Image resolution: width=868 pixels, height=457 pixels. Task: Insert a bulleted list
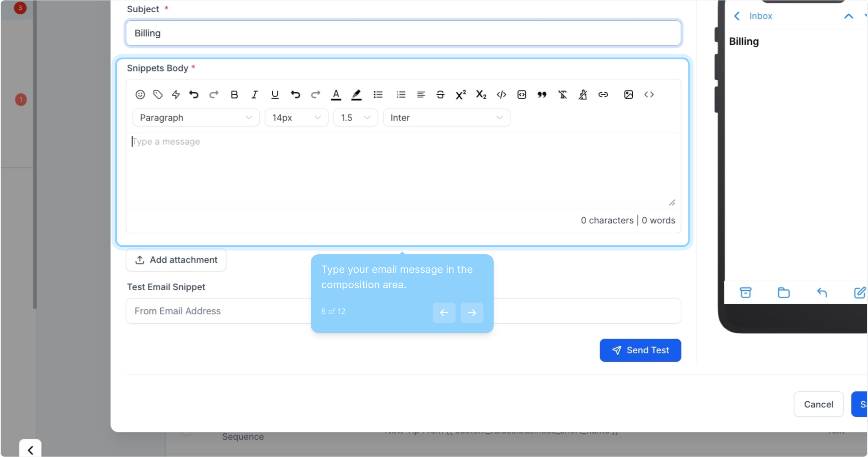click(x=378, y=94)
